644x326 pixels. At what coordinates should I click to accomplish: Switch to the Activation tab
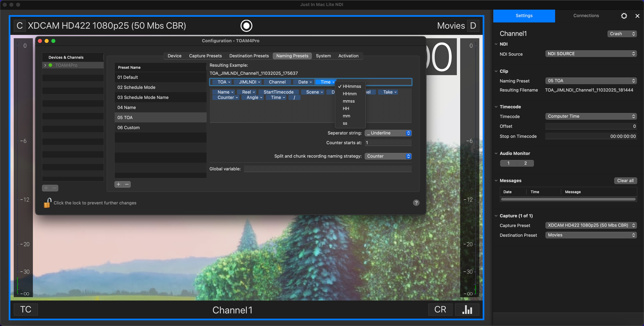tap(348, 56)
